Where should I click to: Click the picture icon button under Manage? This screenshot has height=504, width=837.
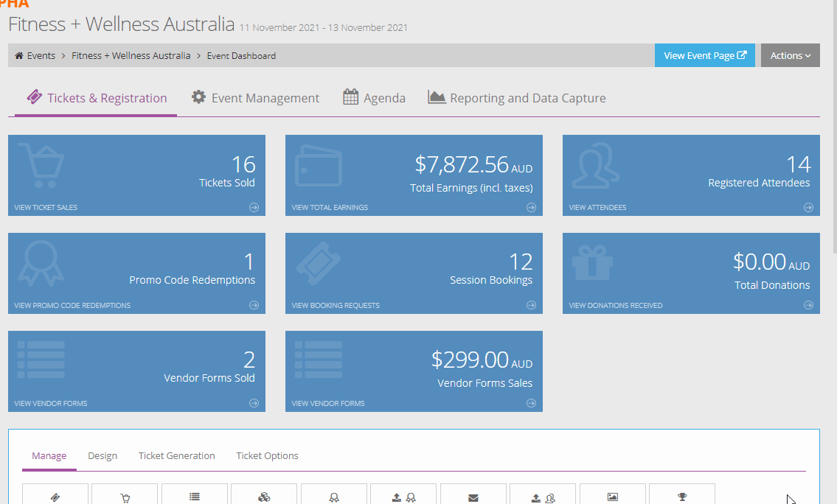tap(612, 494)
